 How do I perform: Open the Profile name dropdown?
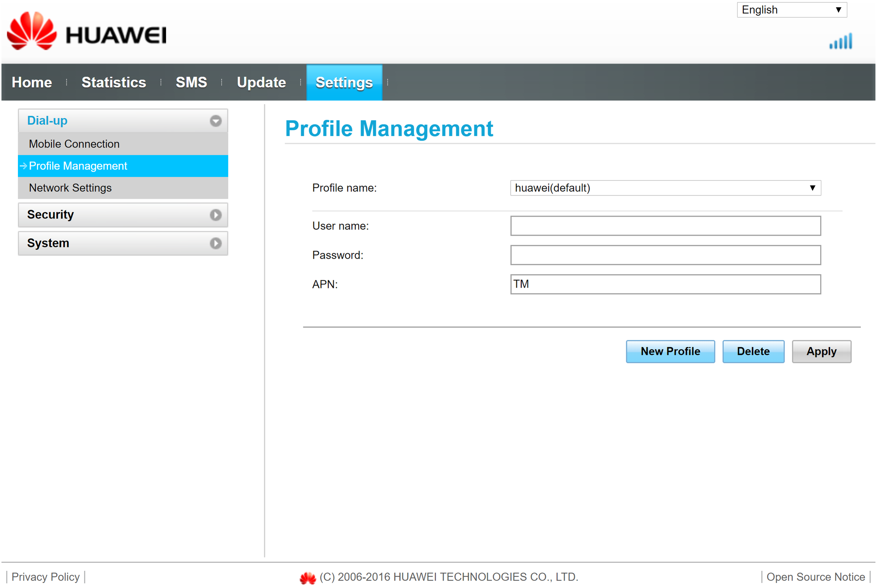click(x=665, y=188)
